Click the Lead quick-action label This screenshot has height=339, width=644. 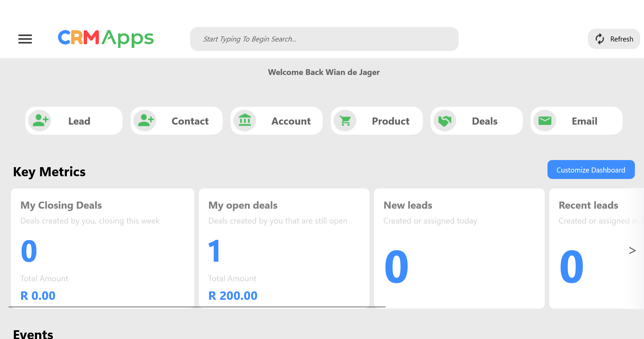point(79,121)
